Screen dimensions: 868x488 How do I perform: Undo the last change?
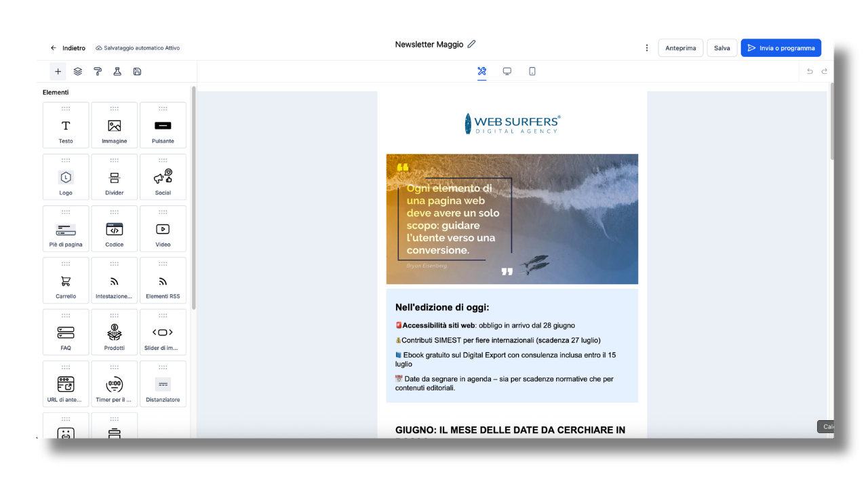pos(810,71)
